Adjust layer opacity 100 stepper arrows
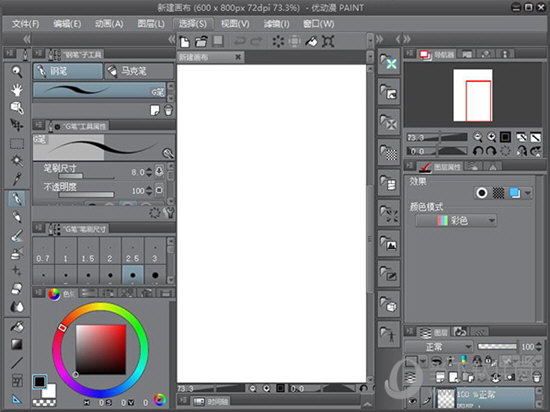The image size is (550, 412). click(539, 347)
